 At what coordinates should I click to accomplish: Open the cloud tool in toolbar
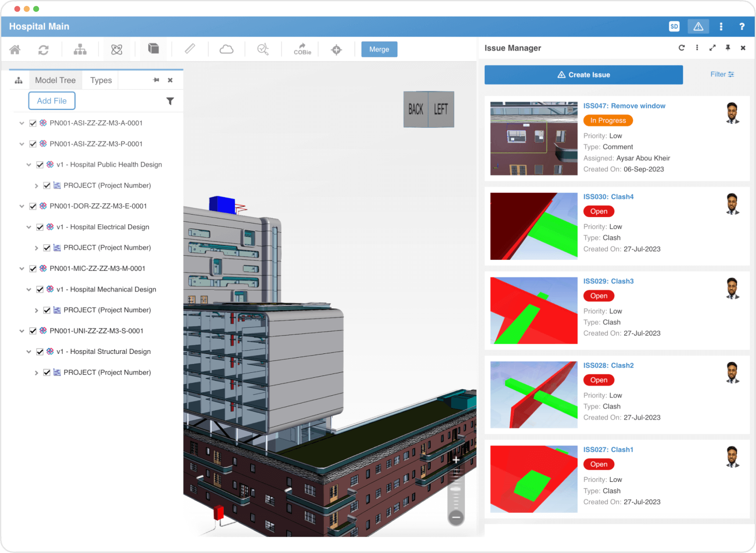coord(226,49)
